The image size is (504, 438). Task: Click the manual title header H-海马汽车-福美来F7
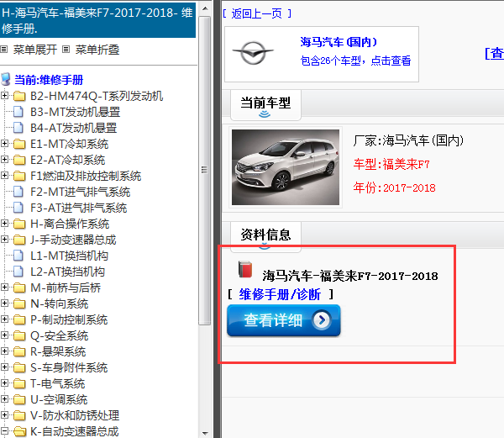click(x=97, y=20)
